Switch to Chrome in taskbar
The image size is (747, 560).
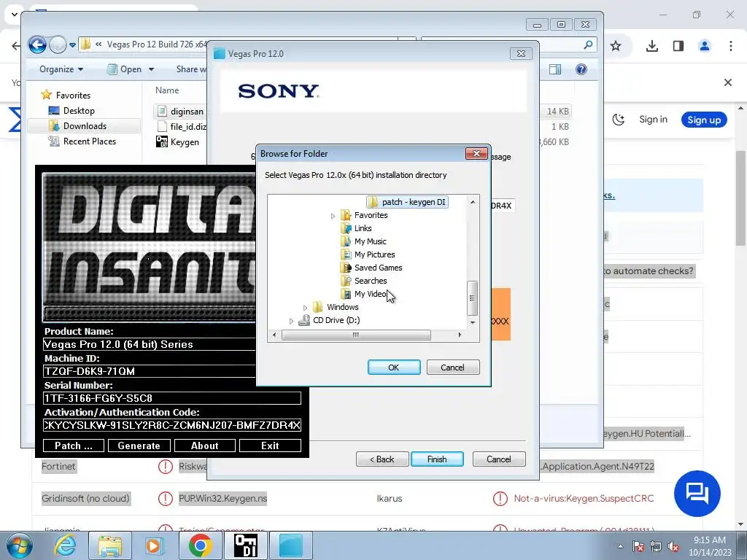[x=200, y=545]
